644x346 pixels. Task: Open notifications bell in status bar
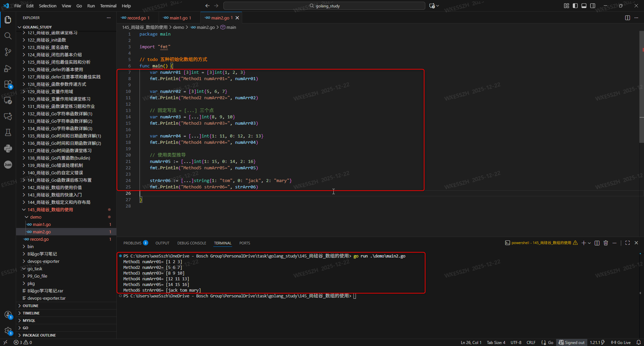coord(639,342)
